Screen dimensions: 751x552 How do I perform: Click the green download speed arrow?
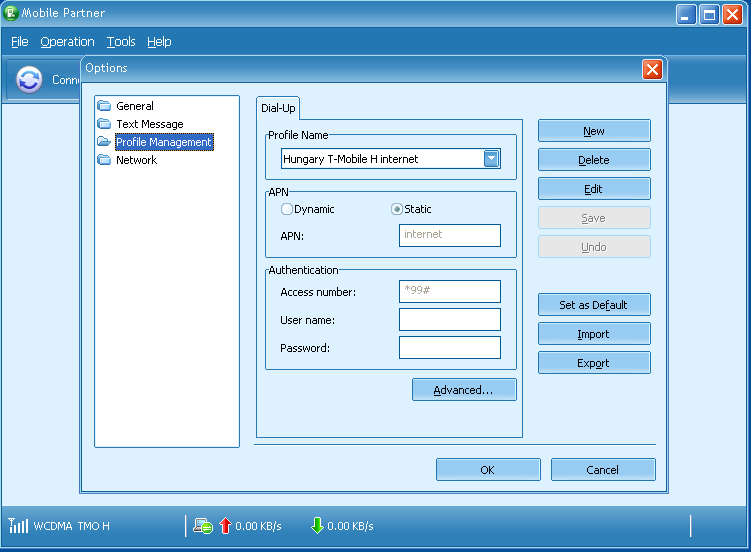pyautogui.click(x=317, y=526)
